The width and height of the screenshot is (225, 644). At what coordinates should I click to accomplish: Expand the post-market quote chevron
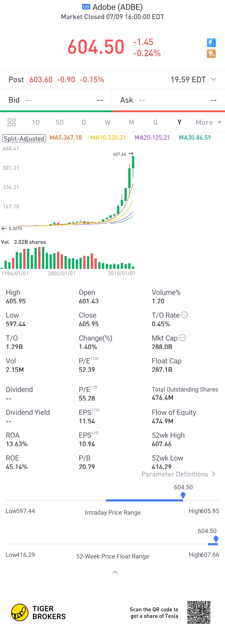click(x=213, y=79)
